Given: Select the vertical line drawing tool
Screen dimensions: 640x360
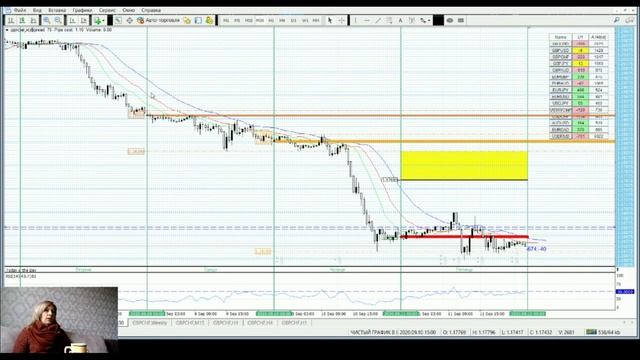Looking at the screenshot, I should (355, 20).
